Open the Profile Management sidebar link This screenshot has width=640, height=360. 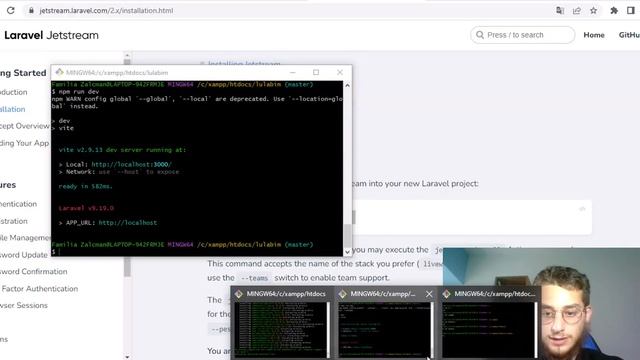(x=25, y=238)
